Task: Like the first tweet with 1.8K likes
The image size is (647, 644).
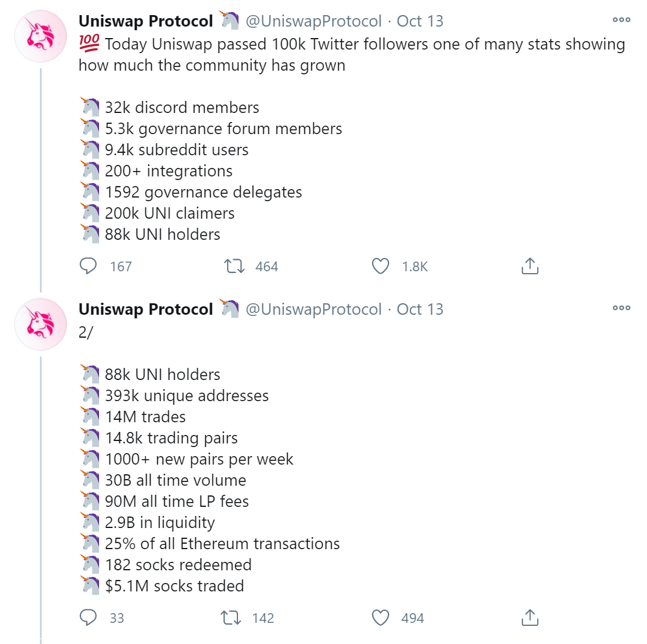Action: pyautogui.click(x=380, y=266)
